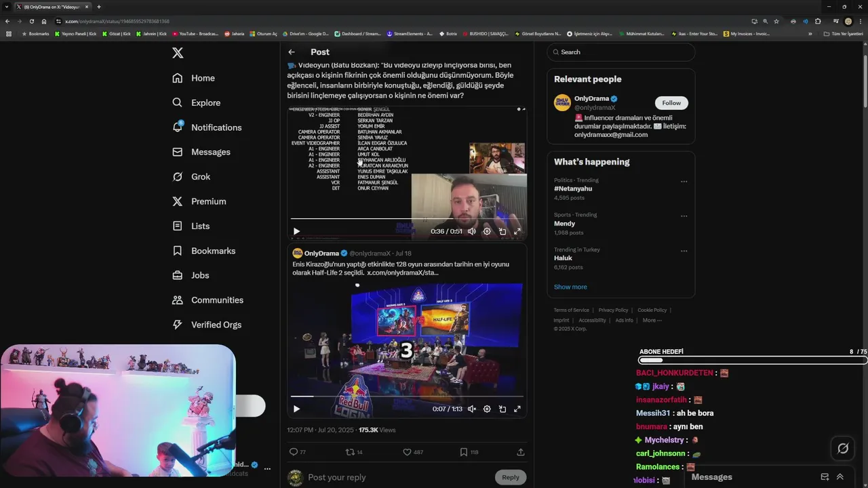Expand the More footer menu
The width and height of the screenshot is (868, 488).
[652, 321]
